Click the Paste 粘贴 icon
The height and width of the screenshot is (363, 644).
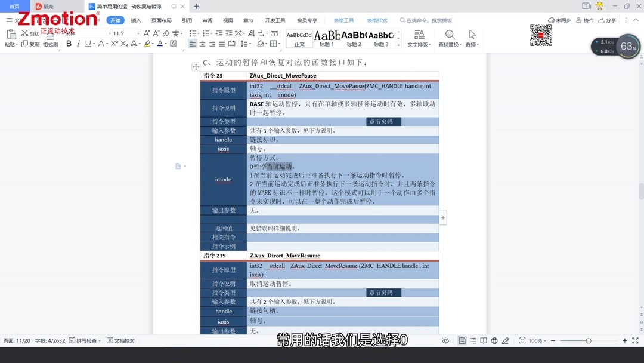pyautogui.click(x=11, y=36)
